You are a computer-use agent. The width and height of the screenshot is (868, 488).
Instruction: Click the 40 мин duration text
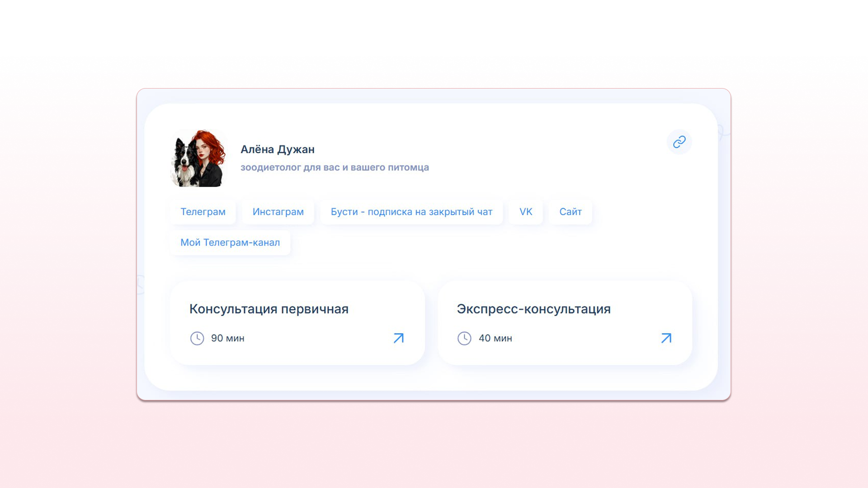[495, 338]
